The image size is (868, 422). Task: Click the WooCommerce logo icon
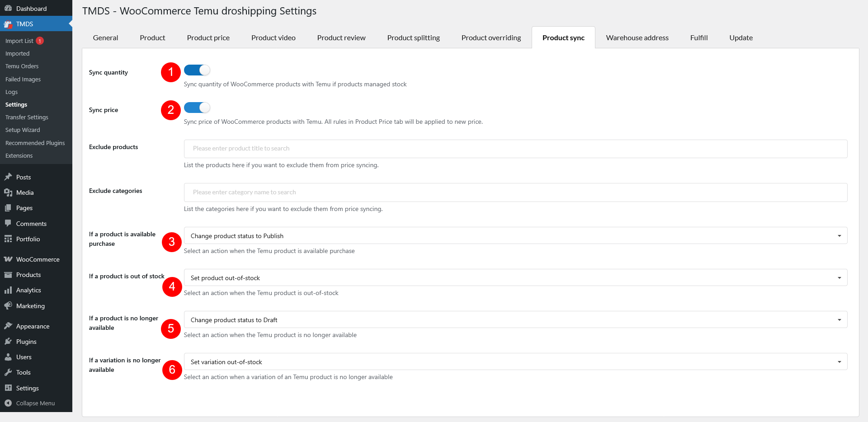click(x=8, y=259)
